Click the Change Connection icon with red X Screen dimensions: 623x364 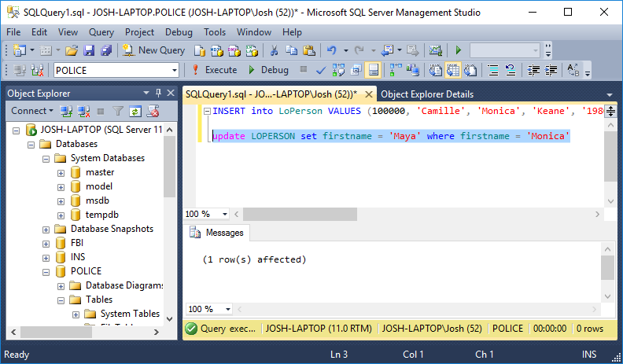click(x=36, y=70)
